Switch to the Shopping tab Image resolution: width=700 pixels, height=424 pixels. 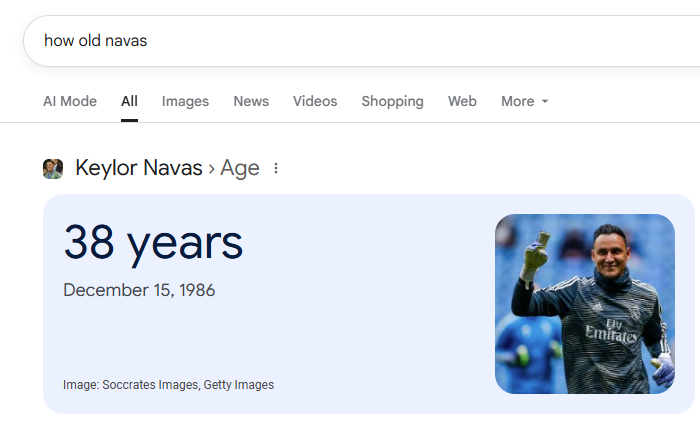pos(392,101)
